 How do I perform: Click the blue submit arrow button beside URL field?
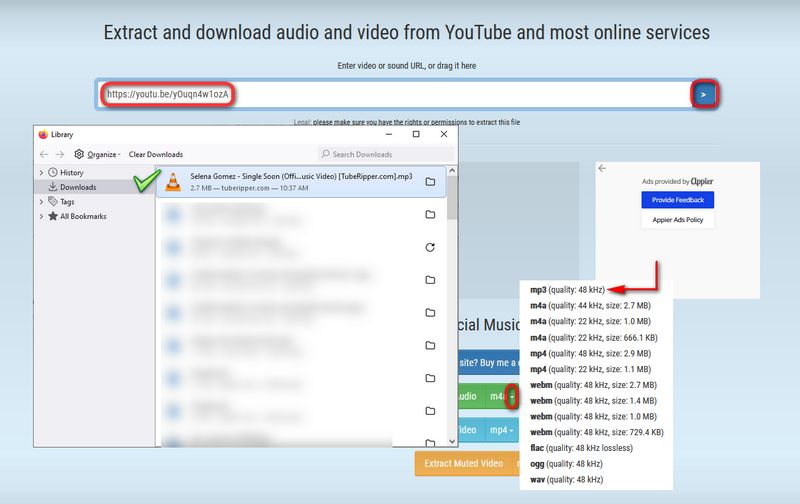[704, 94]
